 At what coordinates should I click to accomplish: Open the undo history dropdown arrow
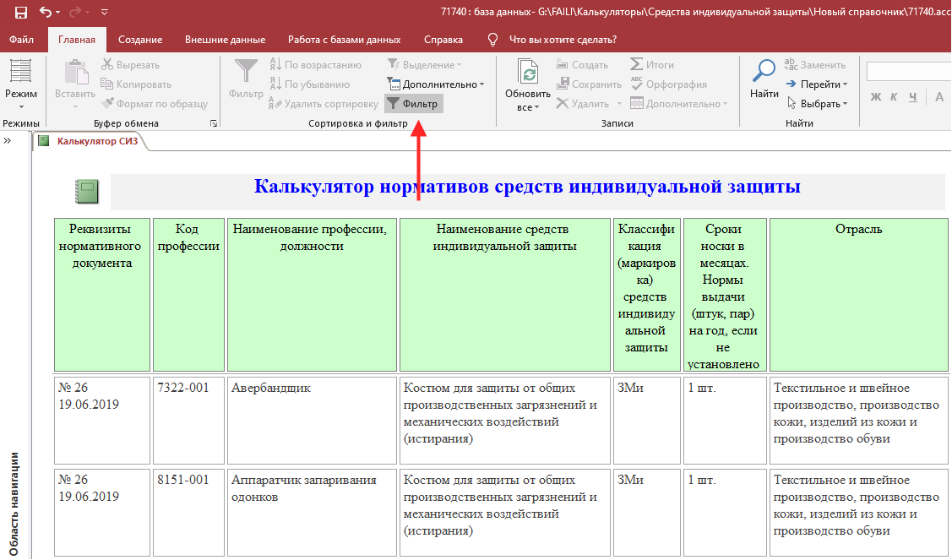(57, 12)
